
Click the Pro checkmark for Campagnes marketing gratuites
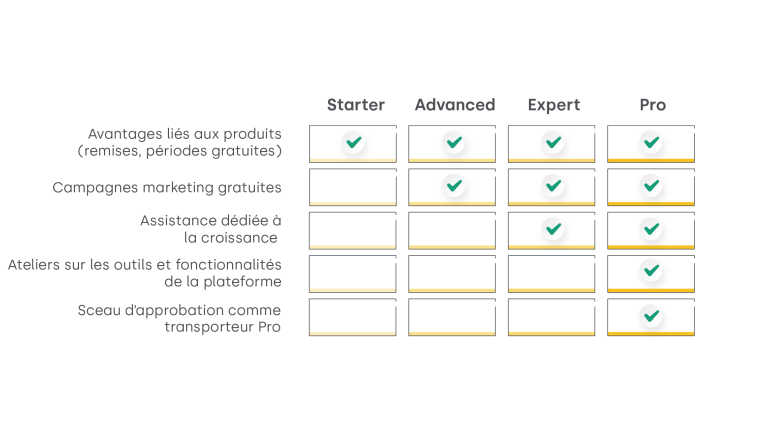pyautogui.click(x=651, y=186)
